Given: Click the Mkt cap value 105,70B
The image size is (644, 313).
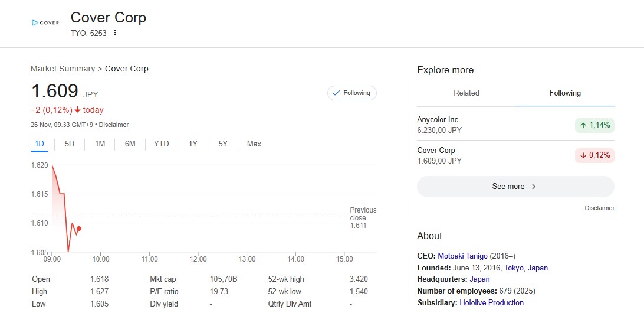Looking at the screenshot, I should pyautogui.click(x=224, y=279).
